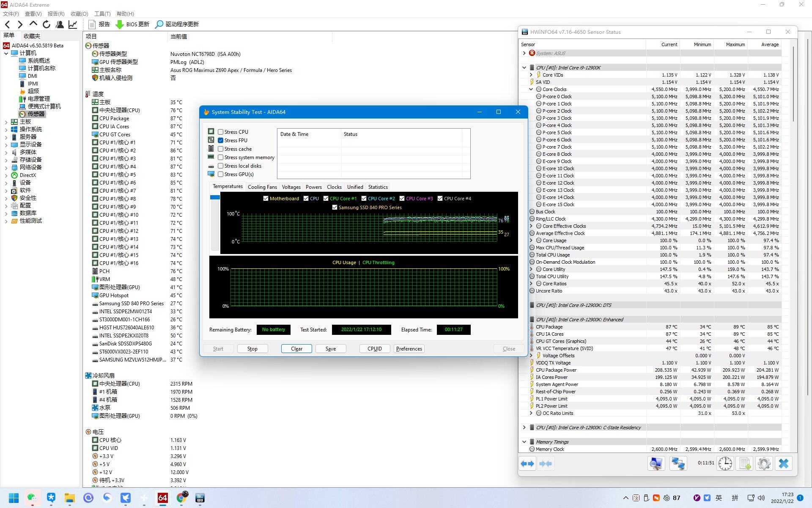Click taskbar volume icon
812x508 pixels.
pos(761,498)
